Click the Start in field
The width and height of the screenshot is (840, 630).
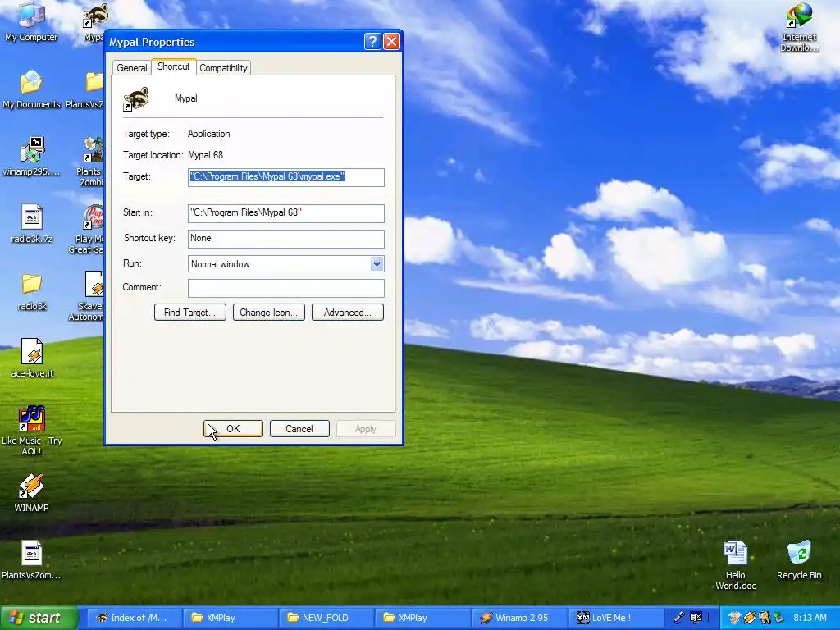point(286,213)
